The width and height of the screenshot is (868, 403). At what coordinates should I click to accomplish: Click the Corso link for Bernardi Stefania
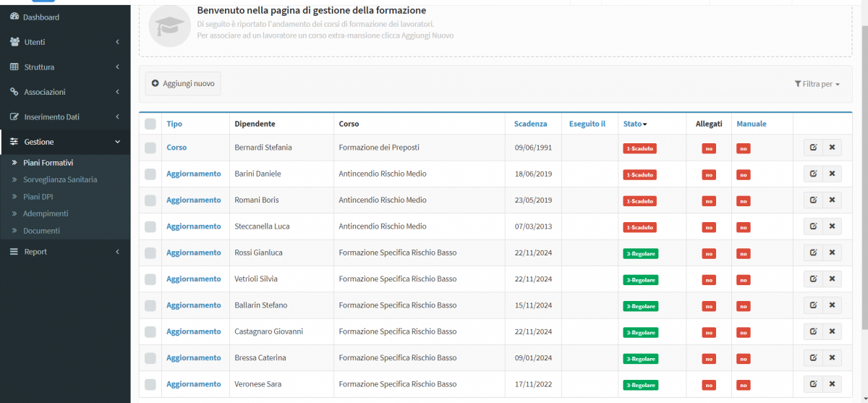pyautogui.click(x=176, y=148)
